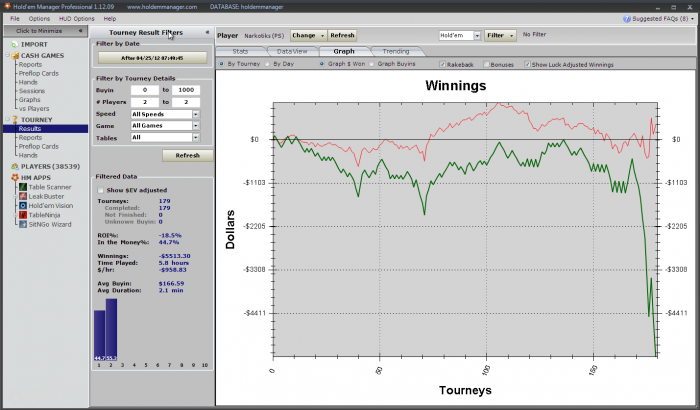Select the By Day radio option
The height and width of the screenshot is (410, 700).
[267, 64]
